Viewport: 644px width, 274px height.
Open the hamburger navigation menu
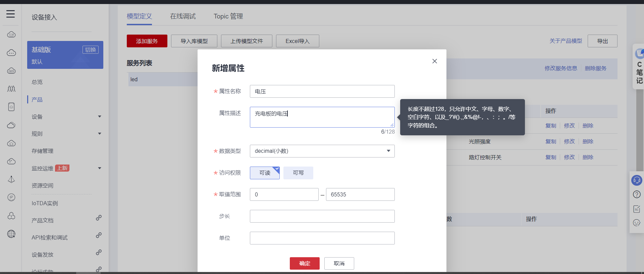coord(11,14)
